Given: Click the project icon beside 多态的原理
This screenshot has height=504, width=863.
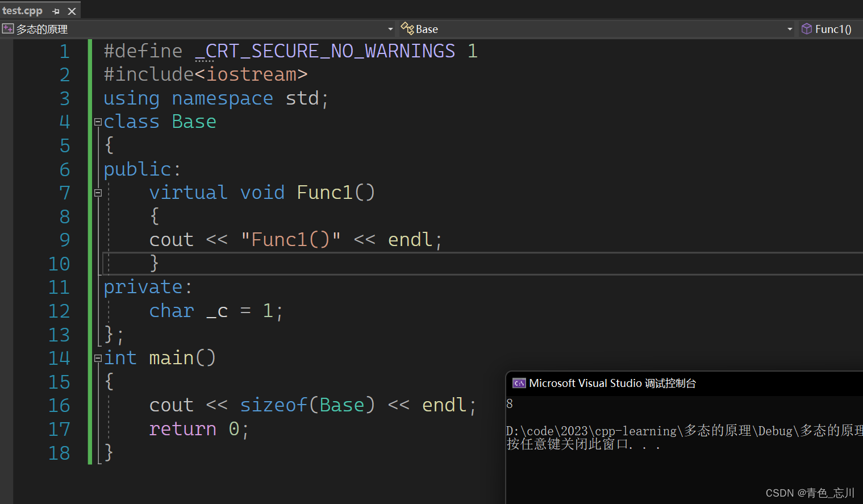Looking at the screenshot, I should (x=8, y=28).
